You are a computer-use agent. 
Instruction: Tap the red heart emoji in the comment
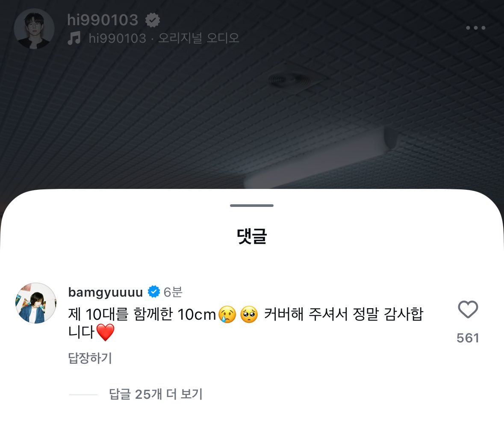(x=105, y=333)
